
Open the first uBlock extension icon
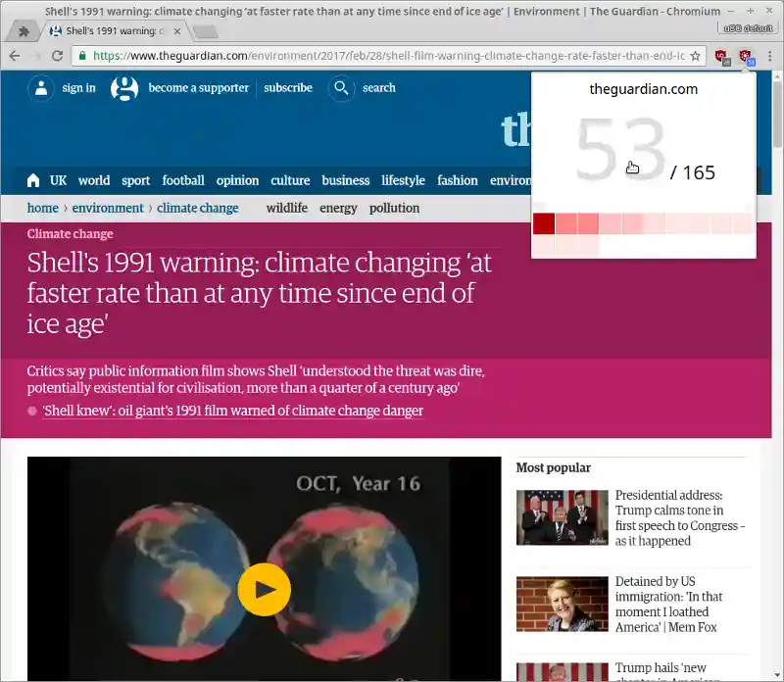(722, 57)
